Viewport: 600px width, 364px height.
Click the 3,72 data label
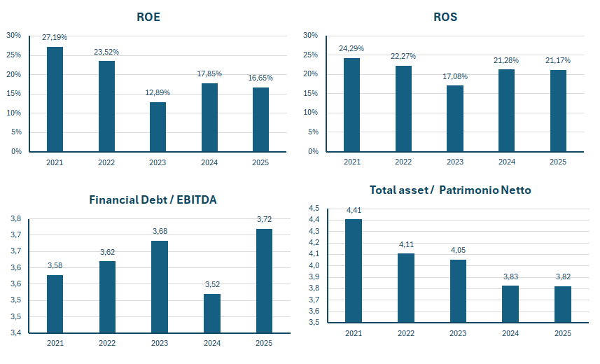coord(264,219)
